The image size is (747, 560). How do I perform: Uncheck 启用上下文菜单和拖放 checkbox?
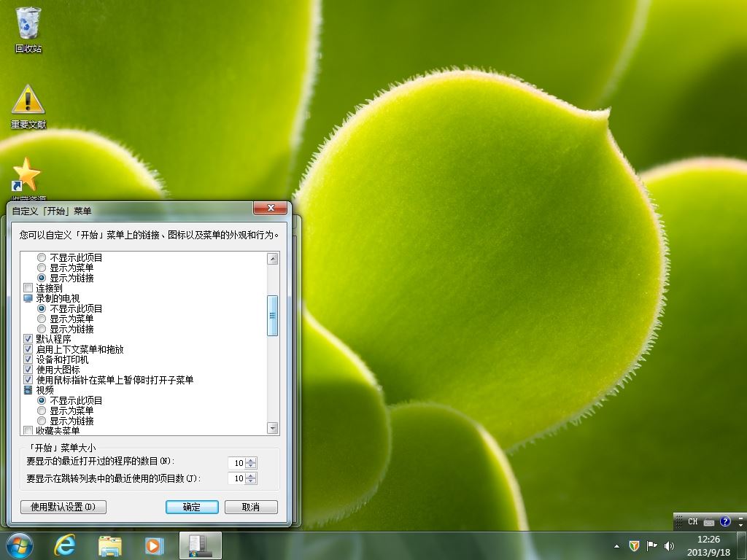click(28, 349)
